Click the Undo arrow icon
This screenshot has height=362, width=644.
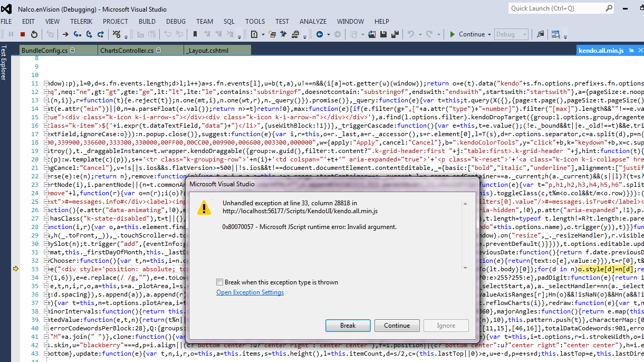tap(411, 34)
